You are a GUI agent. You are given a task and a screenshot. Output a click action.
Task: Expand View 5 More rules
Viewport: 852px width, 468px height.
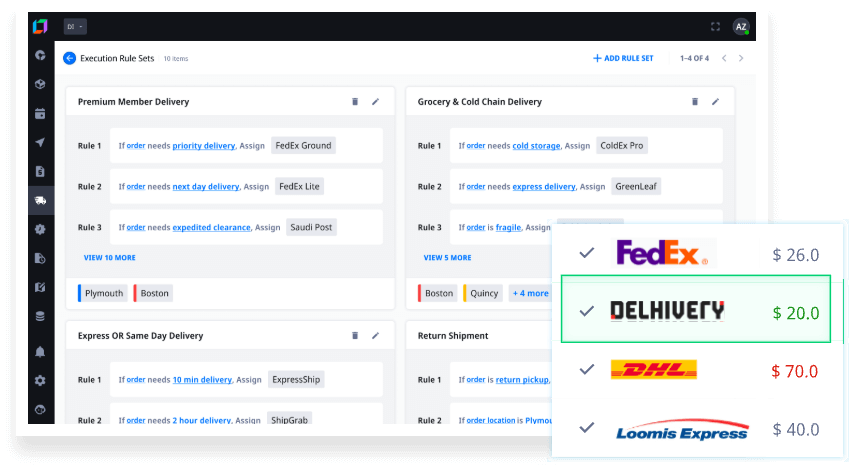pyautogui.click(x=447, y=258)
